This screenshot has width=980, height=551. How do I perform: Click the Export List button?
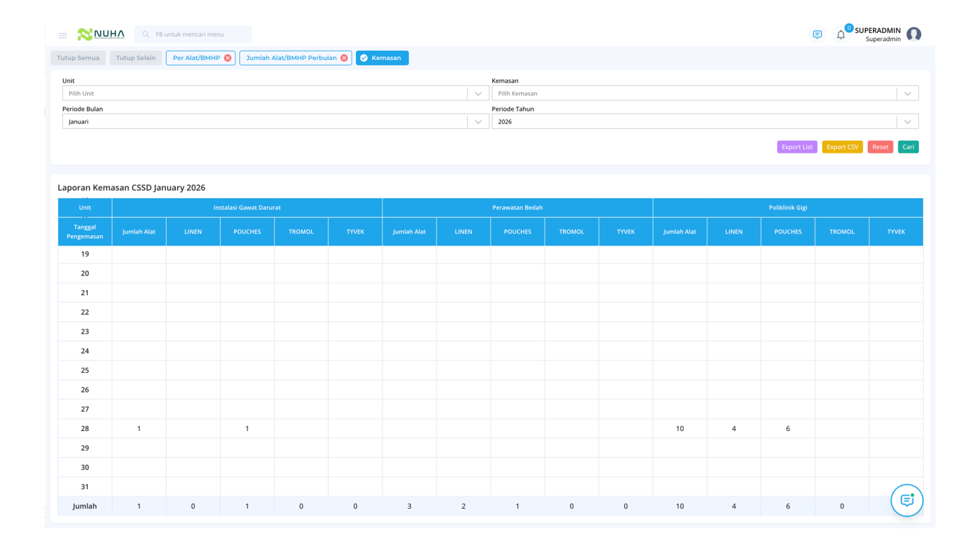(x=797, y=147)
